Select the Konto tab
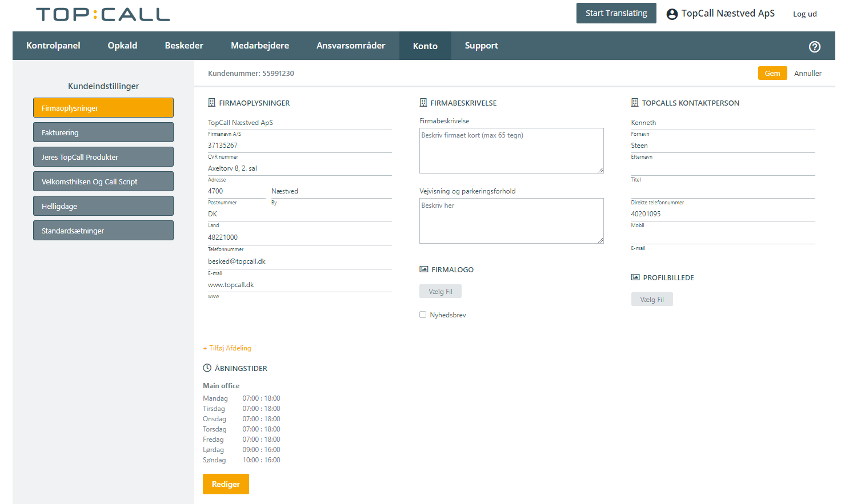 [425, 46]
